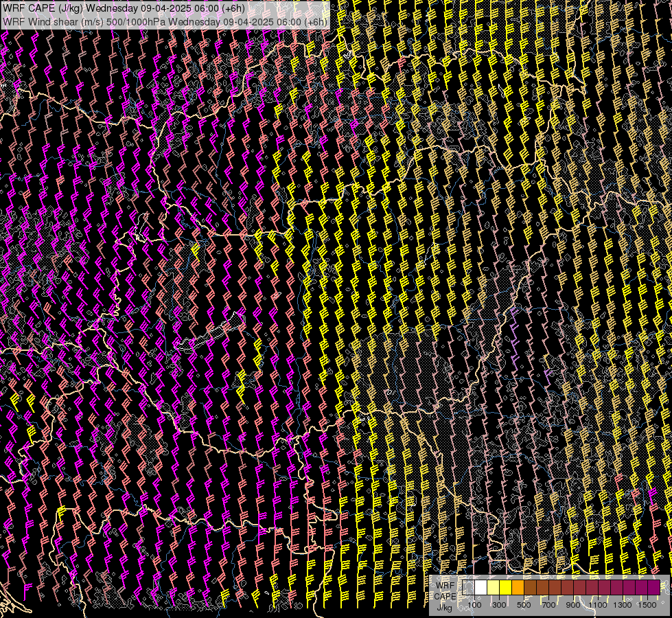The height and width of the screenshot is (618, 672).
Task: Select the final purple legend swatch
Action: (654, 587)
